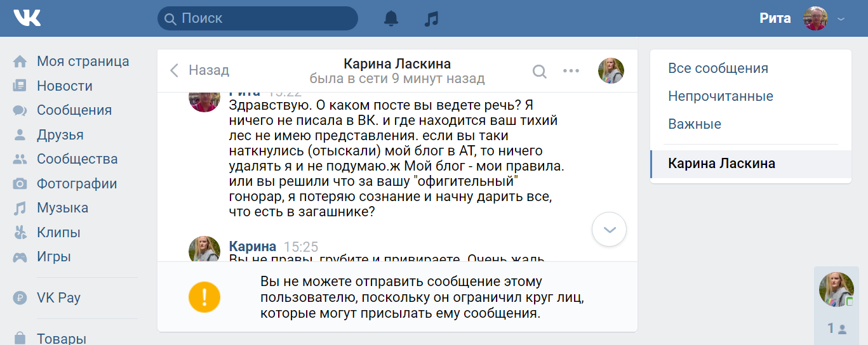
Task: Select the Все сообщения filter
Action: click(x=718, y=68)
